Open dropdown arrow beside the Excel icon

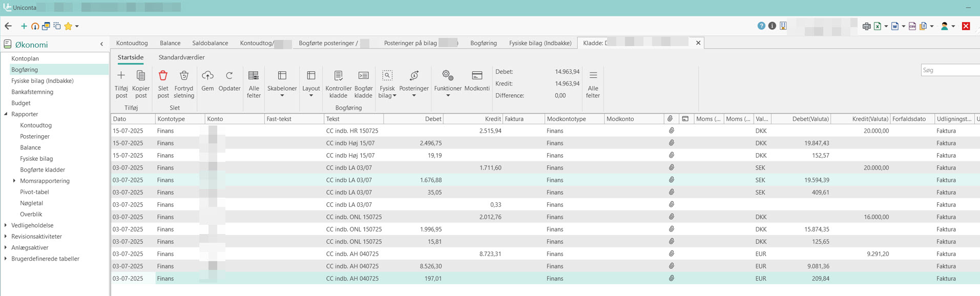[x=886, y=26]
